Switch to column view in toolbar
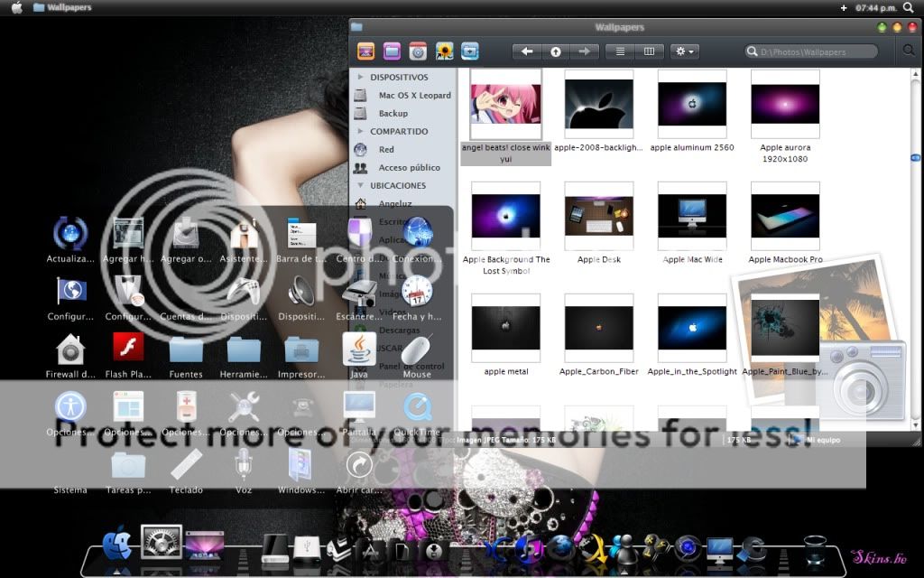Viewport: 924px width, 578px height. (649, 51)
